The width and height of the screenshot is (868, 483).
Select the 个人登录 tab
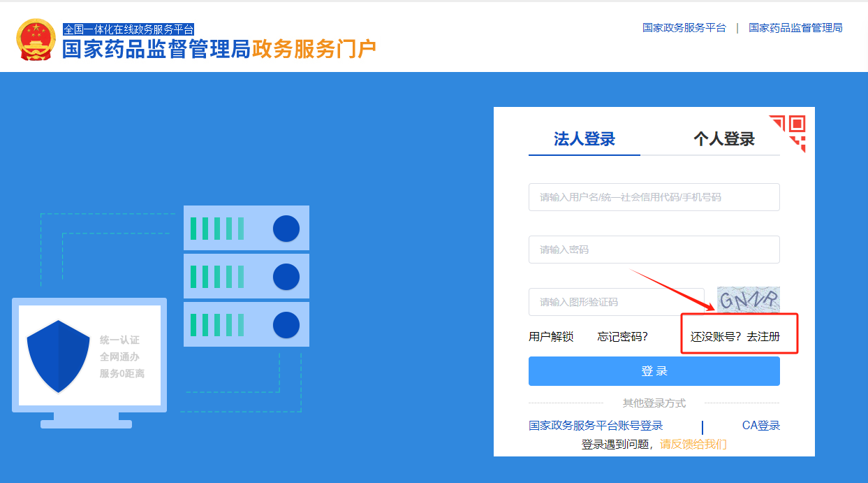point(724,138)
